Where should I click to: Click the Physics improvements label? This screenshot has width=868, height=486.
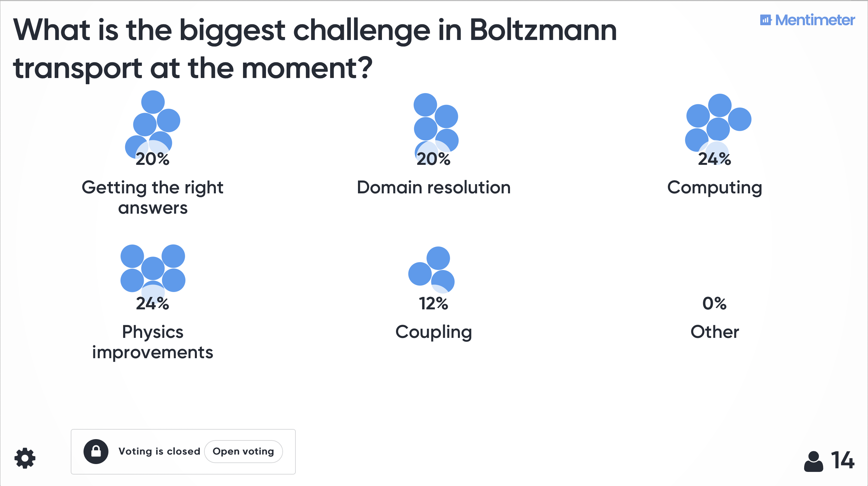pyautogui.click(x=153, y=342)
